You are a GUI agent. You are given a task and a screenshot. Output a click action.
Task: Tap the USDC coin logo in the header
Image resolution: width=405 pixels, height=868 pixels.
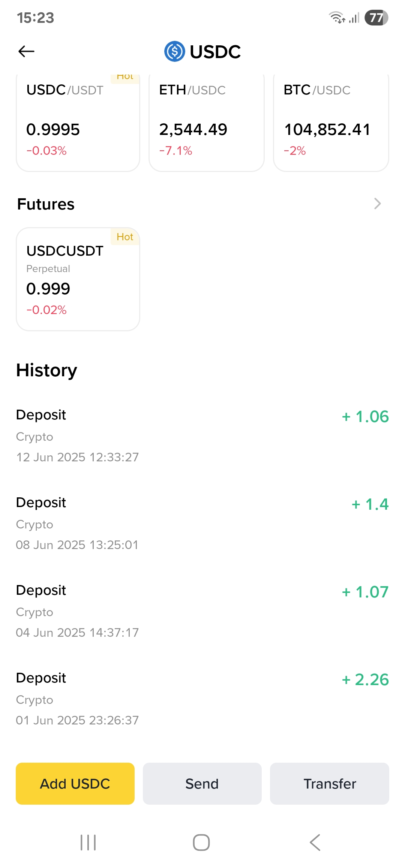[x=174, y=51]
